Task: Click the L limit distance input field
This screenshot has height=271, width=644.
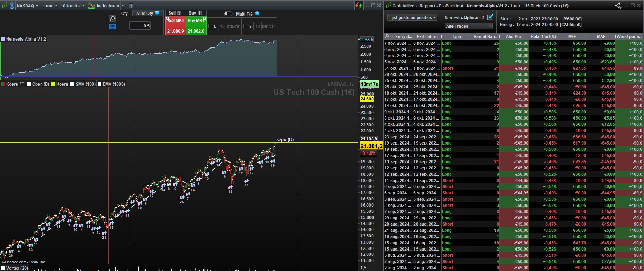Action: (222, 26)
